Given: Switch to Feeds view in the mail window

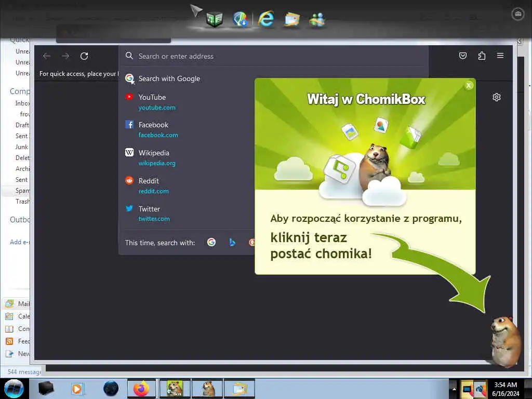Looking at the screenshot, I should [17, 341].
